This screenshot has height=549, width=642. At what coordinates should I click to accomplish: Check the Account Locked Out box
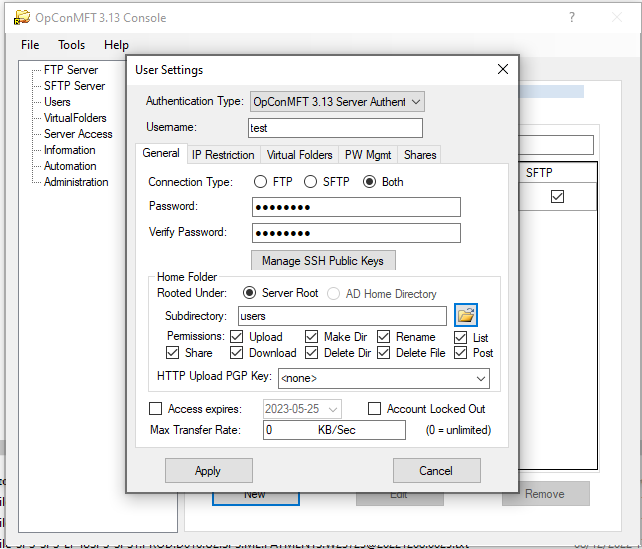[375, 409]
